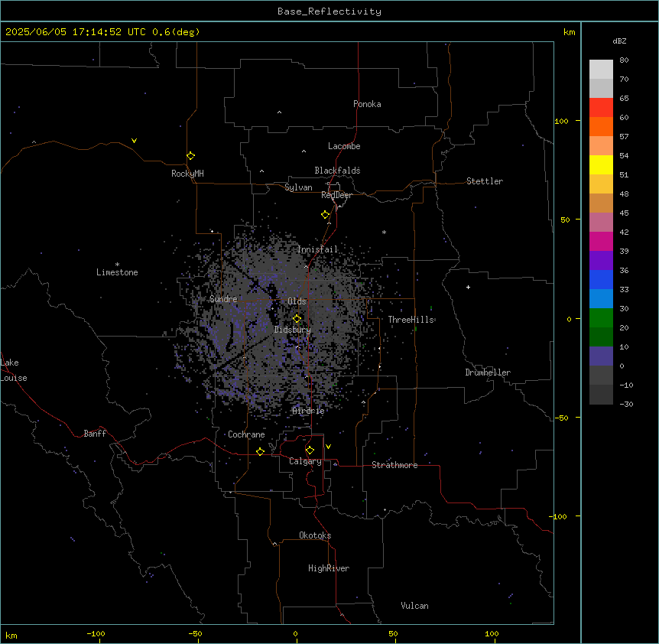Pick the yellow 51-54 dBZ legend swatch
This screenshot has height=644, width=659.
coord(601,164)
